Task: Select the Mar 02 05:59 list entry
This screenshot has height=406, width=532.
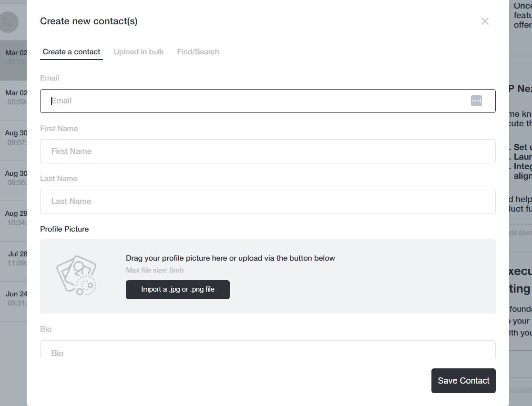Action: coord(14,97)
